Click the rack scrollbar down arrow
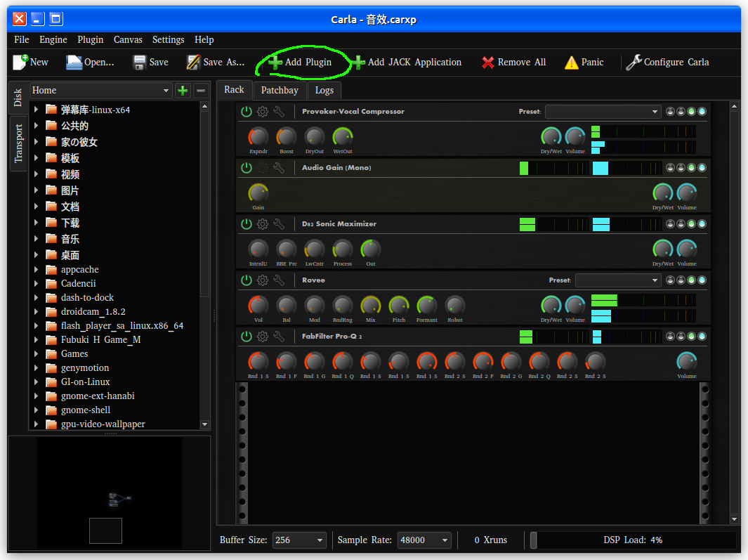The image size is (748, 560). (x=734, y=519)
